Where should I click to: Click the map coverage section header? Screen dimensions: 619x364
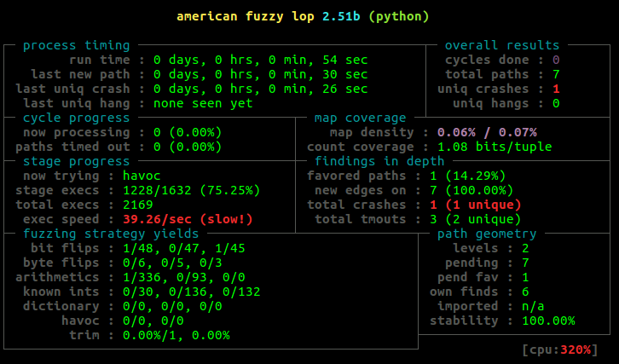[x=360, y=118]
